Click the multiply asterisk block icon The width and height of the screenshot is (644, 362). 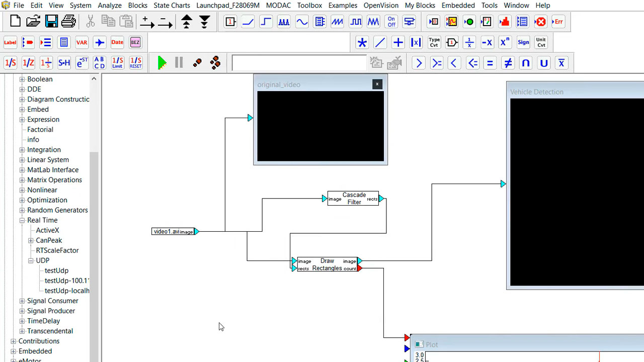click(x=362, y=43)
